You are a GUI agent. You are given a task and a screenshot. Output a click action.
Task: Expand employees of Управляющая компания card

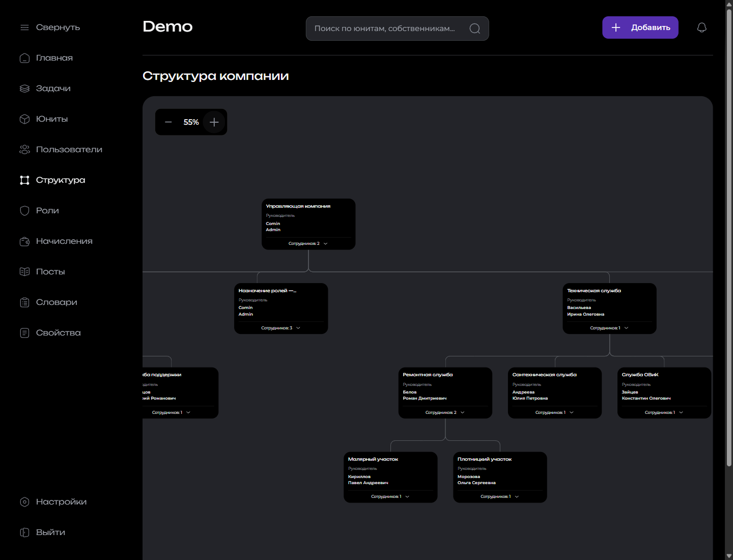coord(308,243)
